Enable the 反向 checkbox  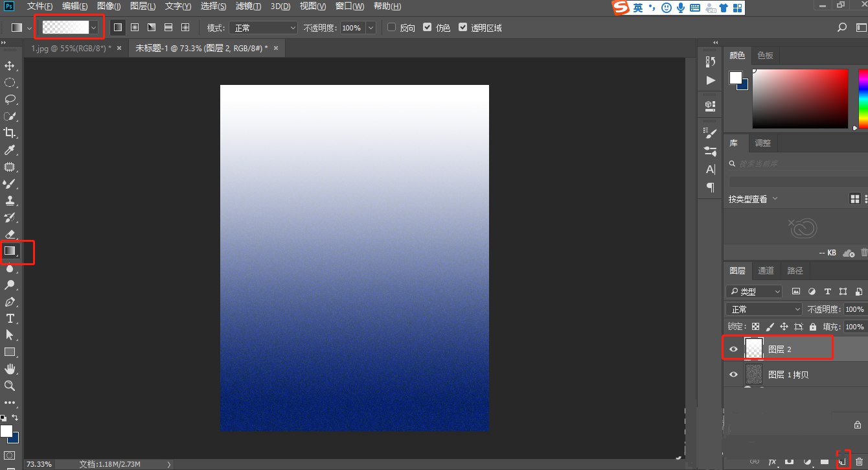(x=391, y=27)
